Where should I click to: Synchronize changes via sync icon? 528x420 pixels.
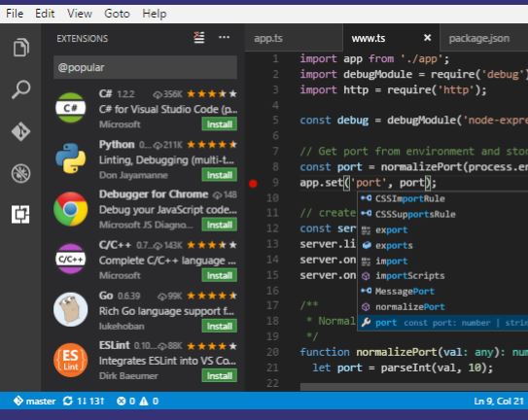[68, 401]
